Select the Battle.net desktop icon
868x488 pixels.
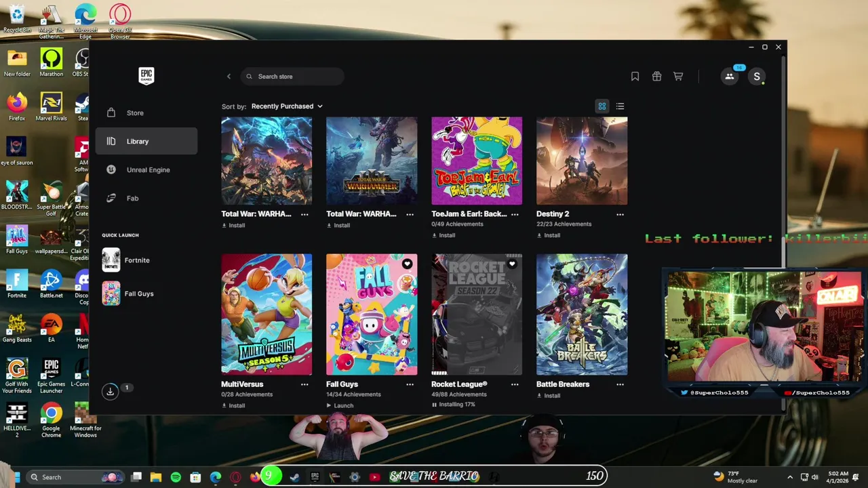coord(52,284)
